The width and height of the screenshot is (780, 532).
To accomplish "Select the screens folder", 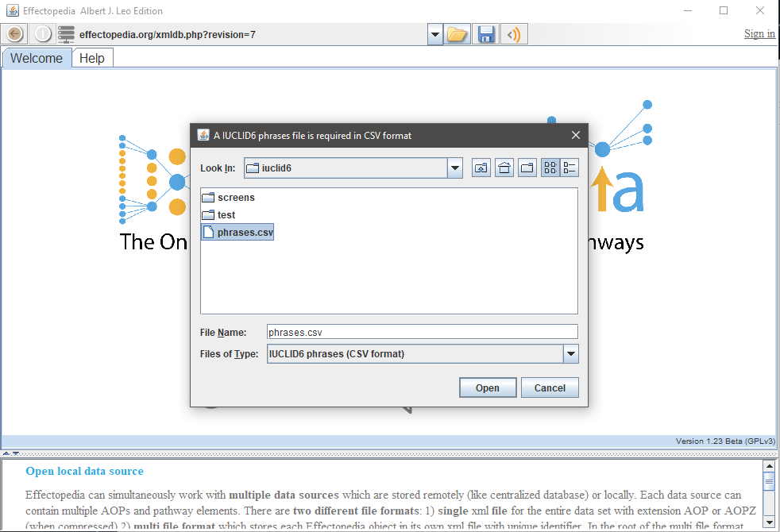I will click(229, 198).
